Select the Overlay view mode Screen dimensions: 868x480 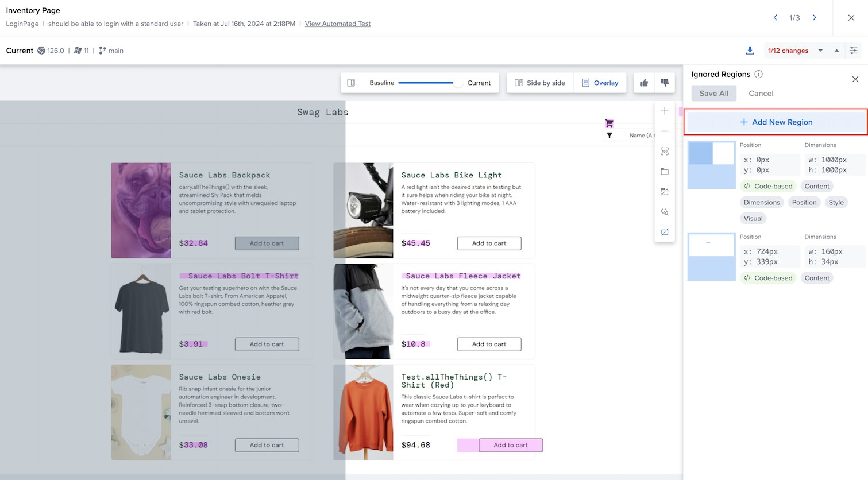point(600,83)
